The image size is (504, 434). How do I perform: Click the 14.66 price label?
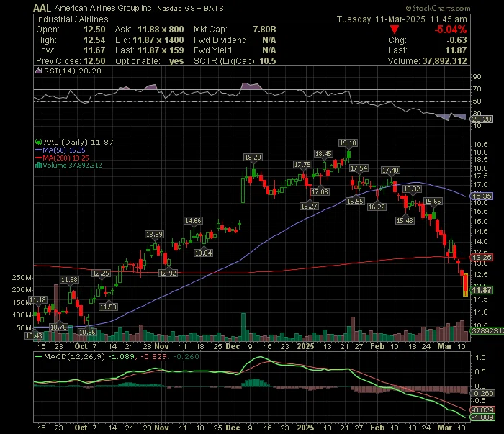point(193,221)
